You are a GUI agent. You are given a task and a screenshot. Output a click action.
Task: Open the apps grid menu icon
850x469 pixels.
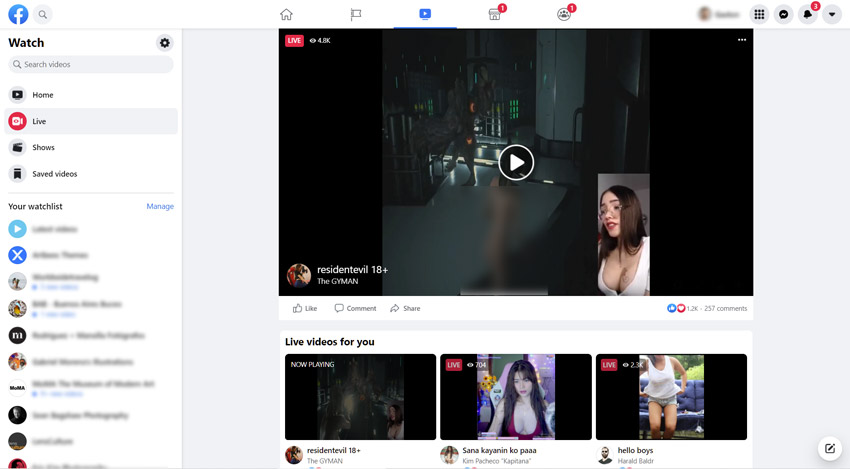(x=759, y=15)
